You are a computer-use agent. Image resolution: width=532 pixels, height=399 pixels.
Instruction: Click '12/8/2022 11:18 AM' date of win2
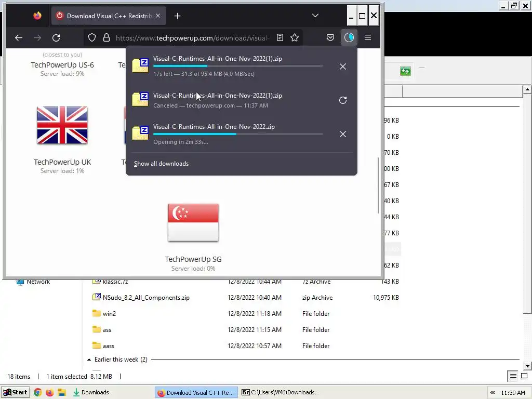pos(255,313)
